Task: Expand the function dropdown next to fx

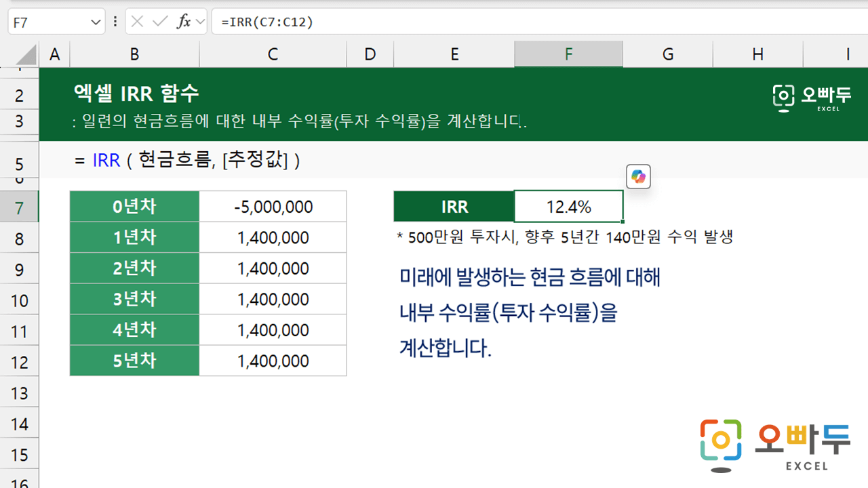Action: click(x=200, y=22)
